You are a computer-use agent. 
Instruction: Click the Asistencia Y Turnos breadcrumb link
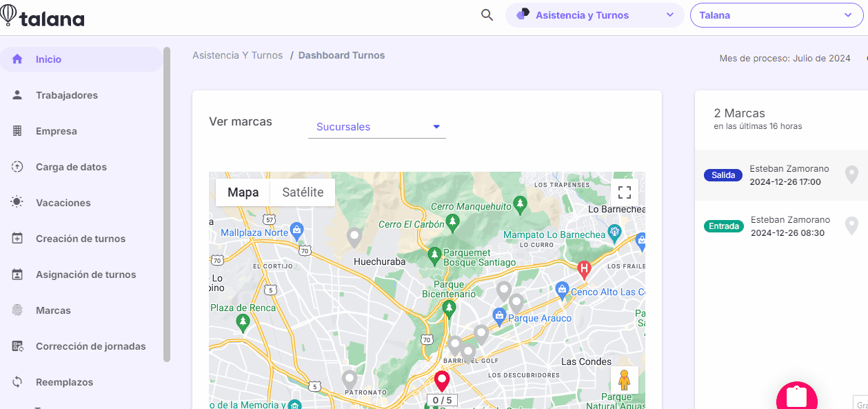tap(237, 55)
